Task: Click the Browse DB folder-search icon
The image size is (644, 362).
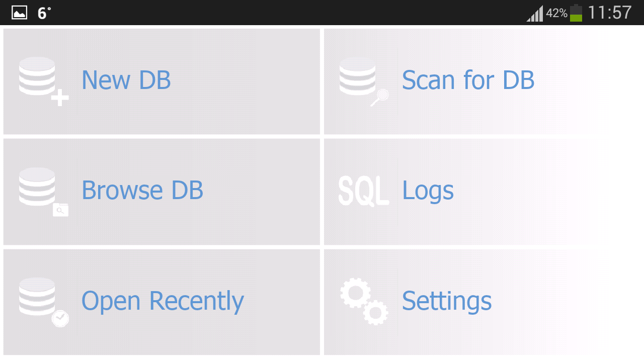Action: pyautogui.click(x=60, y=210)
